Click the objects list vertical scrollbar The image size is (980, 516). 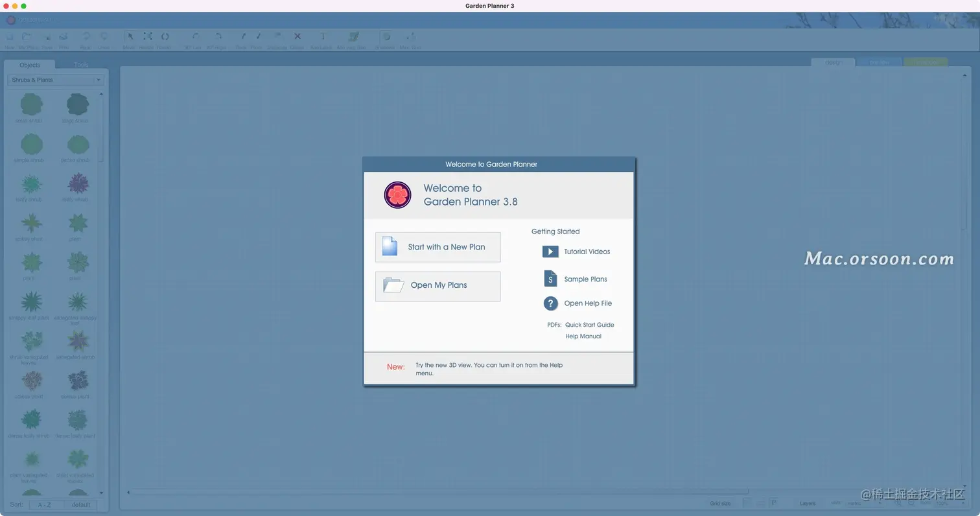tap(101, 130)
